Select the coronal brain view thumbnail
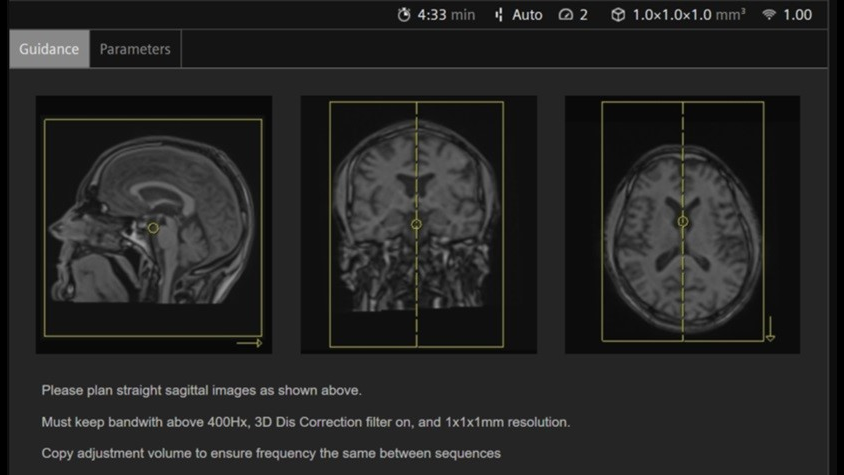 tap(418, 224)
